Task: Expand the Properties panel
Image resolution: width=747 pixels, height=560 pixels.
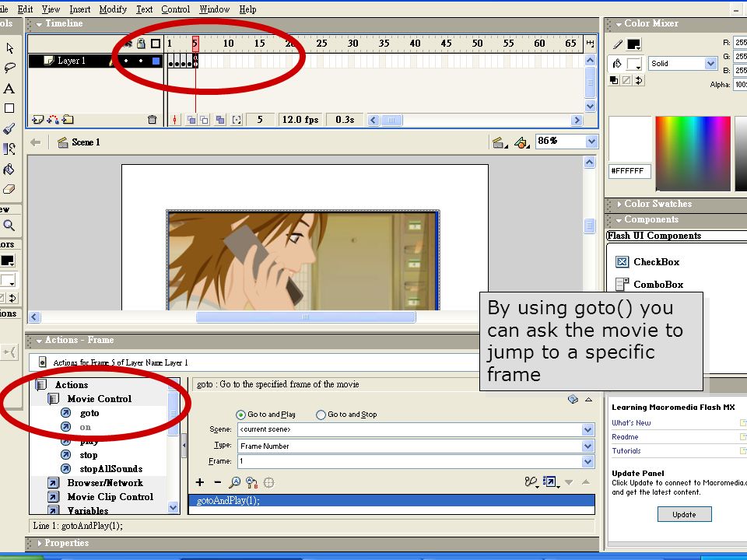Action: 40,543
